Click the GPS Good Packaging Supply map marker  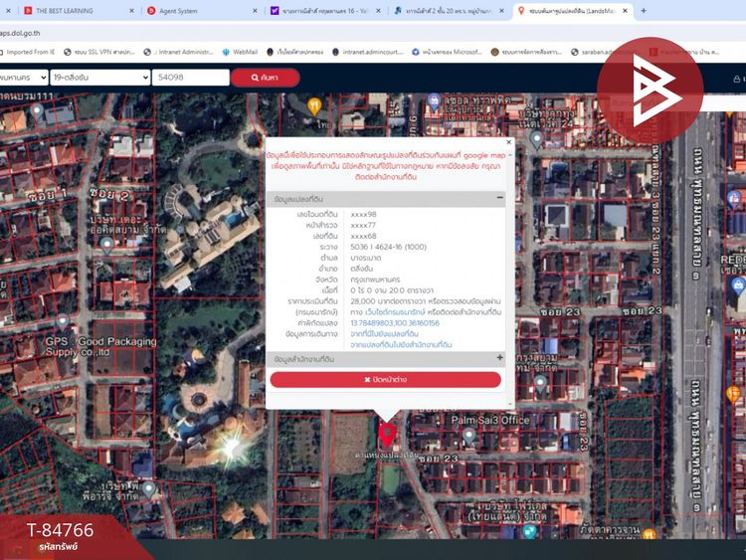(62, 321)
